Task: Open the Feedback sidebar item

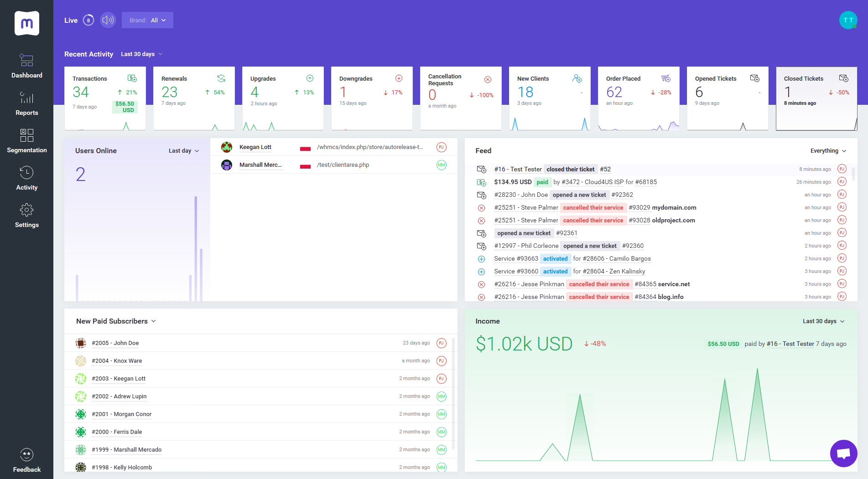Action: click(x=26, y=460)
